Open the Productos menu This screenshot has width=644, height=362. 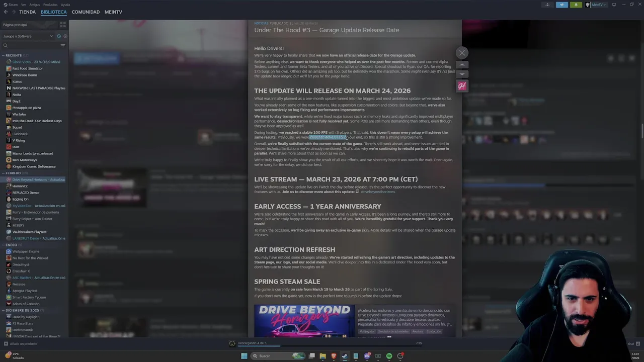[50, 5]
